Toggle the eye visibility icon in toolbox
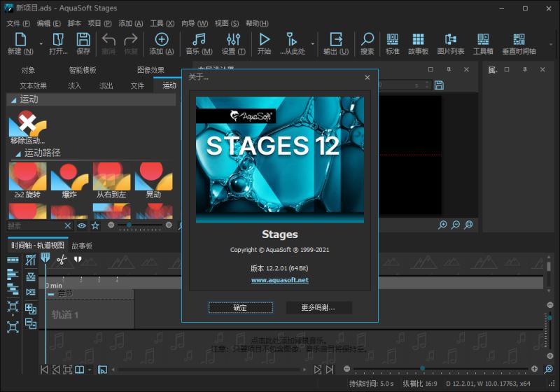This screenshot has width=560, height=392. (x=81, y=225)
